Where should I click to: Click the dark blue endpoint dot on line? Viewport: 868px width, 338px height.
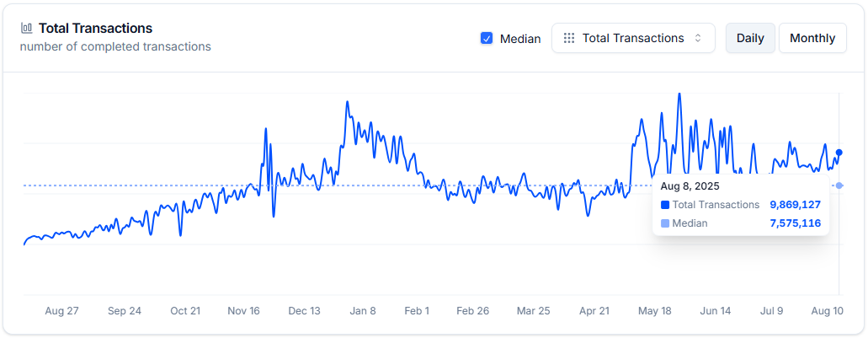(839, 152)
